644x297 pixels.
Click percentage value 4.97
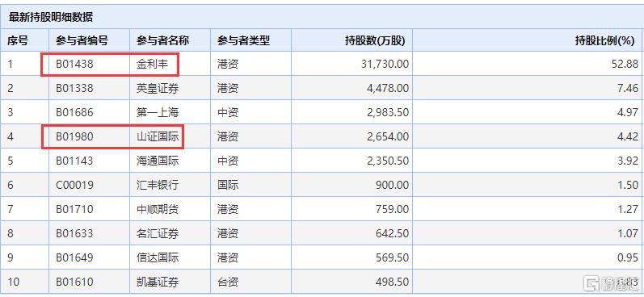coord(627,112)
